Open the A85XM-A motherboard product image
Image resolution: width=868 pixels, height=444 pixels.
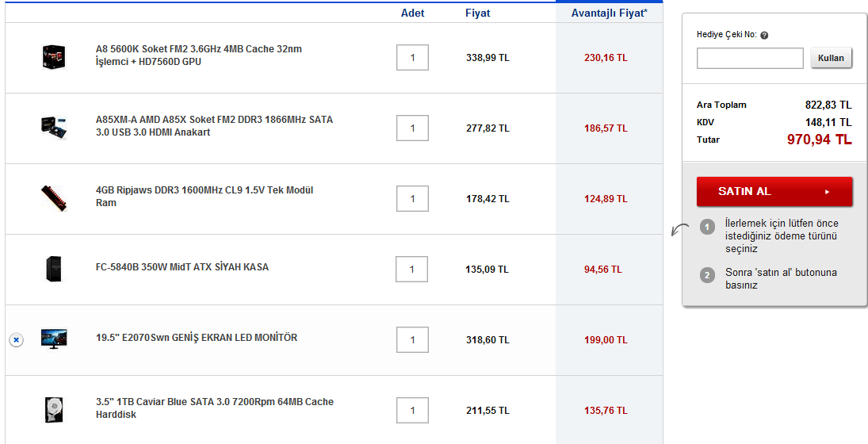(x=54, y=128)
